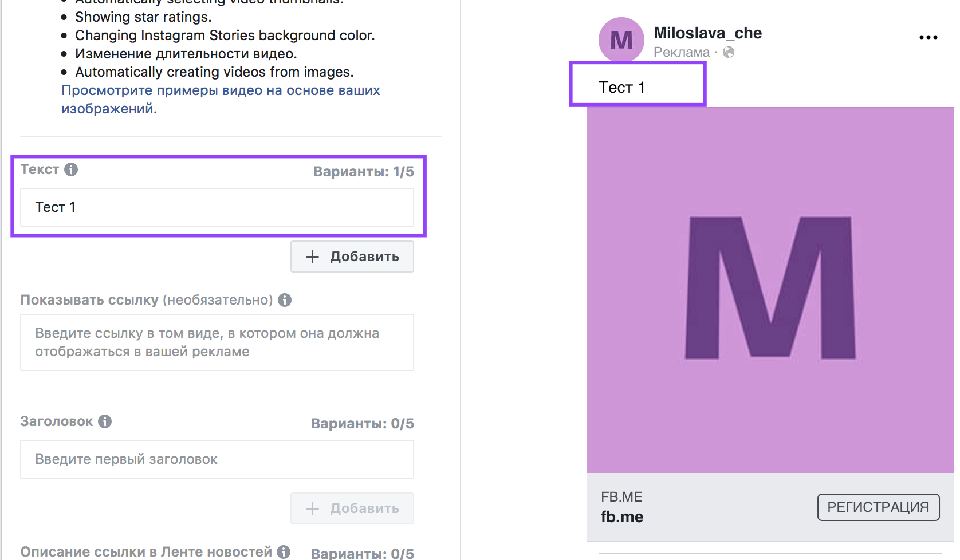Click the Тест 1 text in ad preview

point(621,87)
